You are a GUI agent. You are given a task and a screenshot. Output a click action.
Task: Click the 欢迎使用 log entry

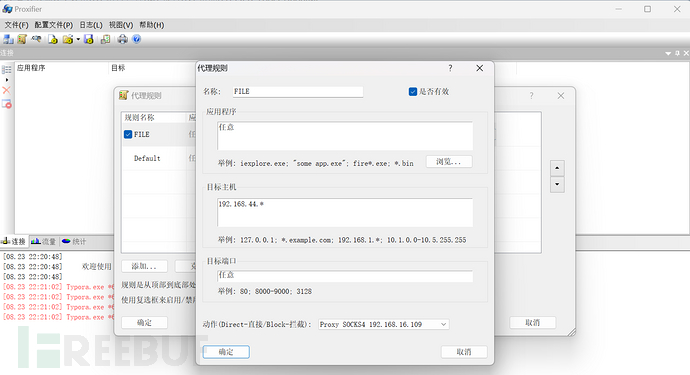[96, 266]
